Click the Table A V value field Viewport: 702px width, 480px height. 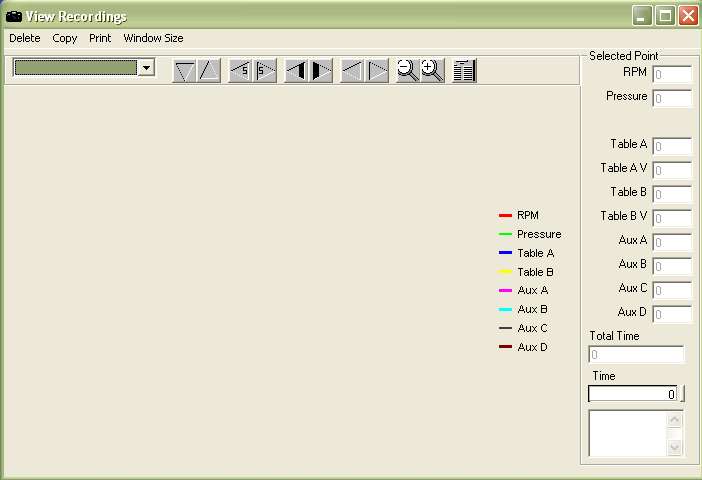pyautogui.click(x=672, y=171)
